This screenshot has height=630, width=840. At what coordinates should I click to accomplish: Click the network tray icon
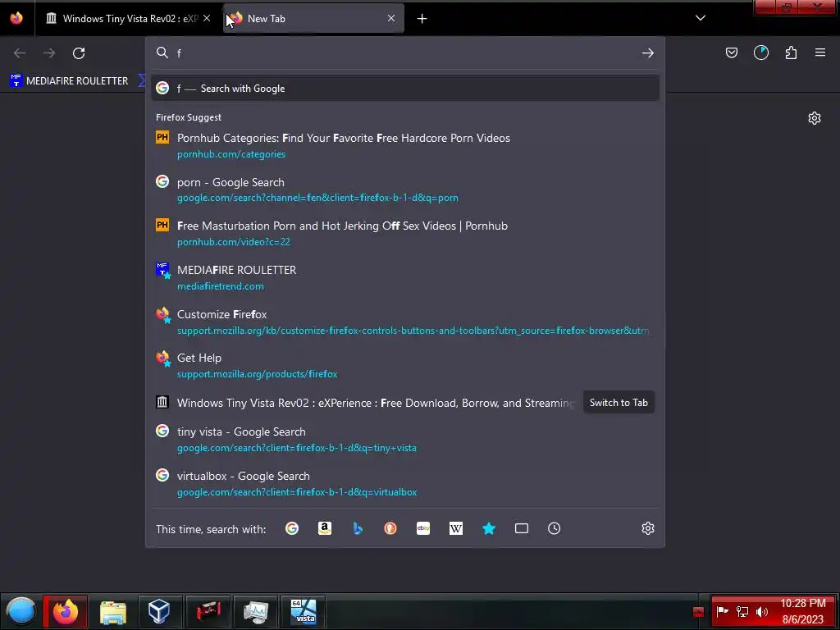tap(742, 612)
